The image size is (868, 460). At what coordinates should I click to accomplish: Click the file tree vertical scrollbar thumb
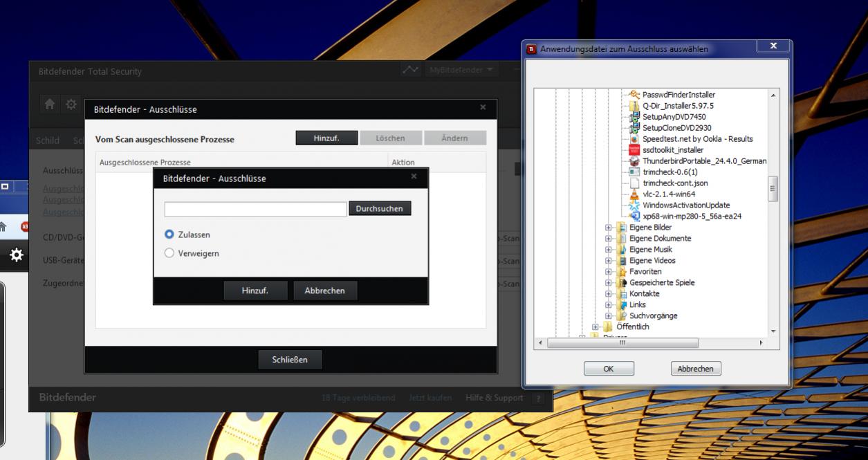773,187
